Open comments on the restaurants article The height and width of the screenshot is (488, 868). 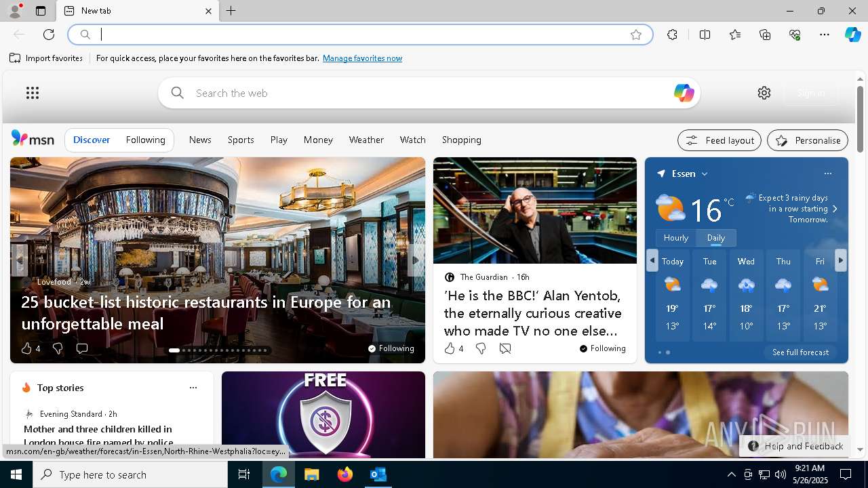pyautogui.click(x=82, y=348)
